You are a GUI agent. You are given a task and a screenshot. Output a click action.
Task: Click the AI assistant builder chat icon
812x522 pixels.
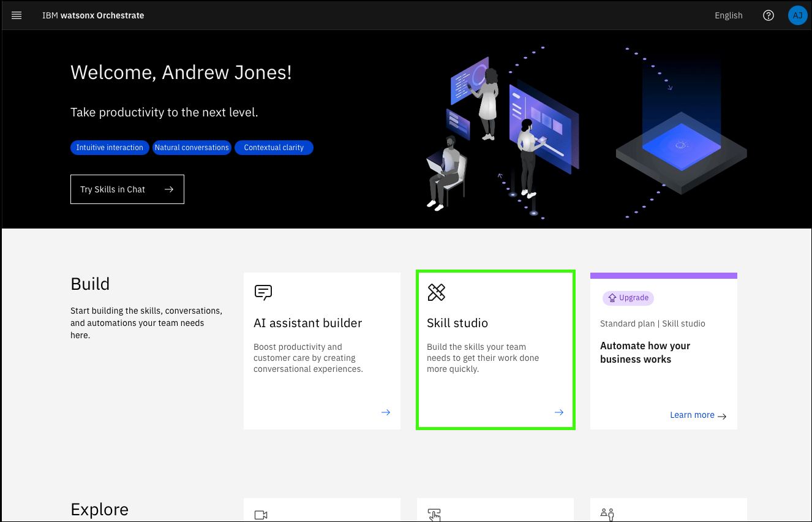[263, 292]
